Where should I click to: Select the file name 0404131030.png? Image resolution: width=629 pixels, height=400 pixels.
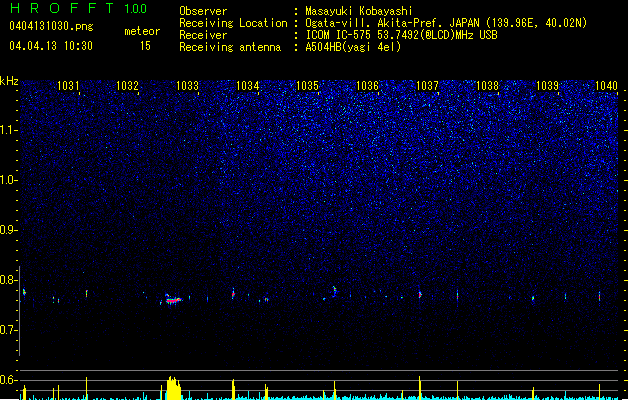click(51, 26)
